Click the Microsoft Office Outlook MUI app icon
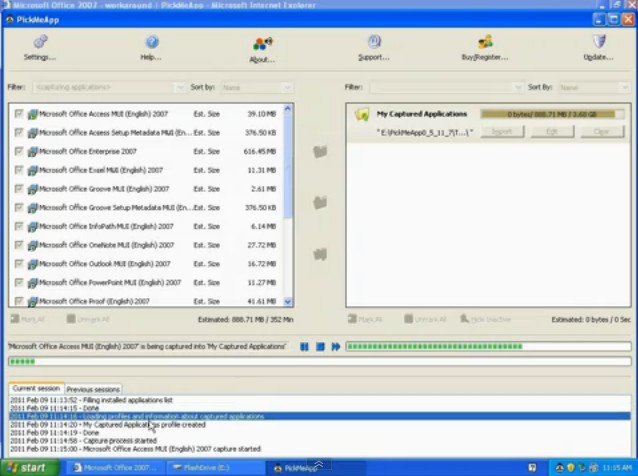The width and height of the screenshot is (638, 476). pos(33,264)
